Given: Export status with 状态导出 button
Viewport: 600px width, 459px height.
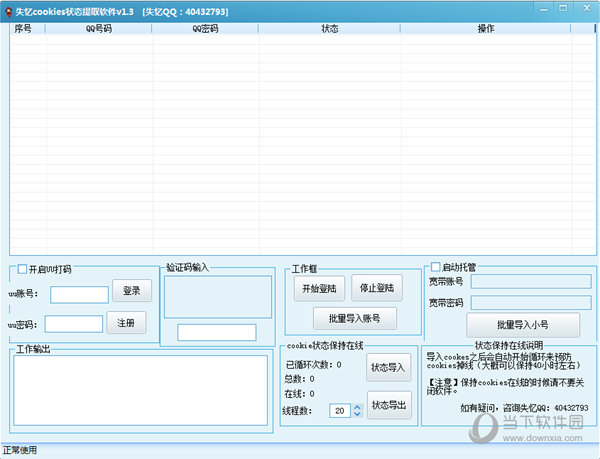Looking at the screenshot, I should click(389, 405).
